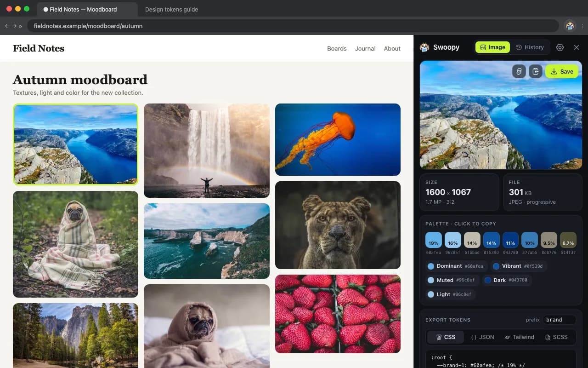Select the coastal cliffs and sea photo
This screenshot has width=588, height=368.
pos(207,241)
